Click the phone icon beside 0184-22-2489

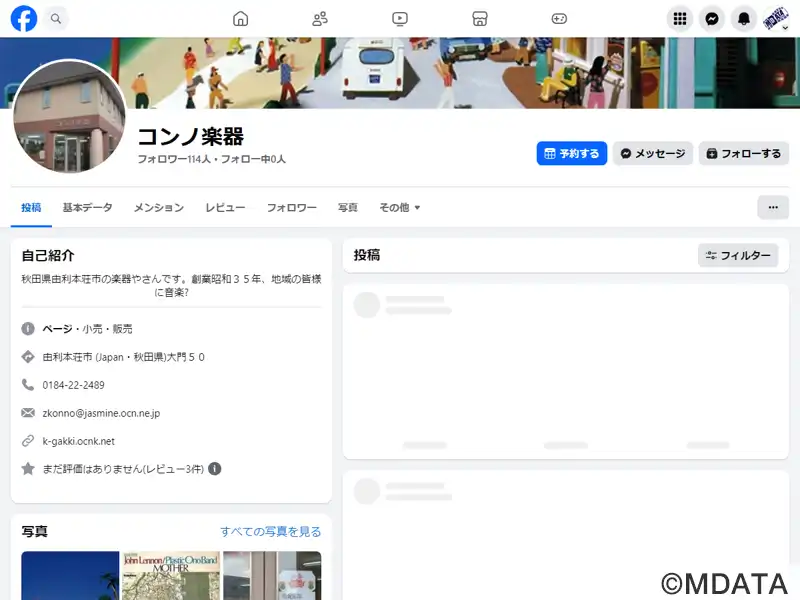pos(28,385)
